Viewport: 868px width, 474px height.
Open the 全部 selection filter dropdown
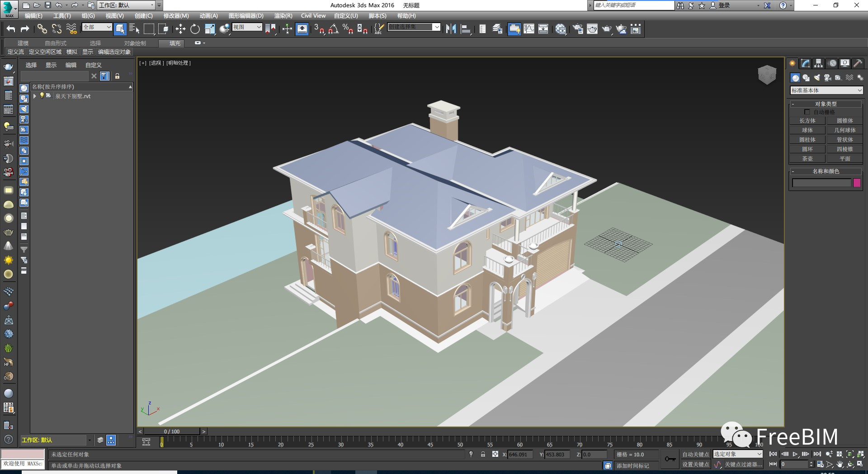[97, 27]
